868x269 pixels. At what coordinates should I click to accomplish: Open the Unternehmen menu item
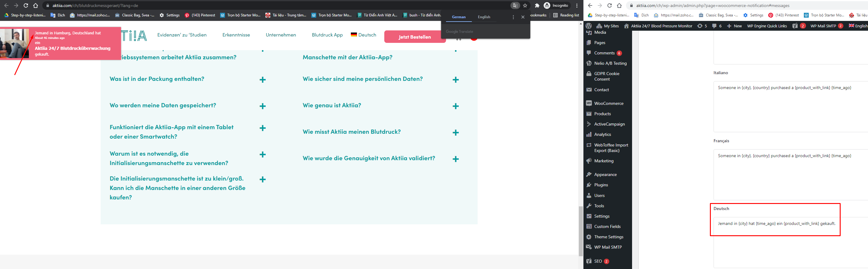point(281,35)
